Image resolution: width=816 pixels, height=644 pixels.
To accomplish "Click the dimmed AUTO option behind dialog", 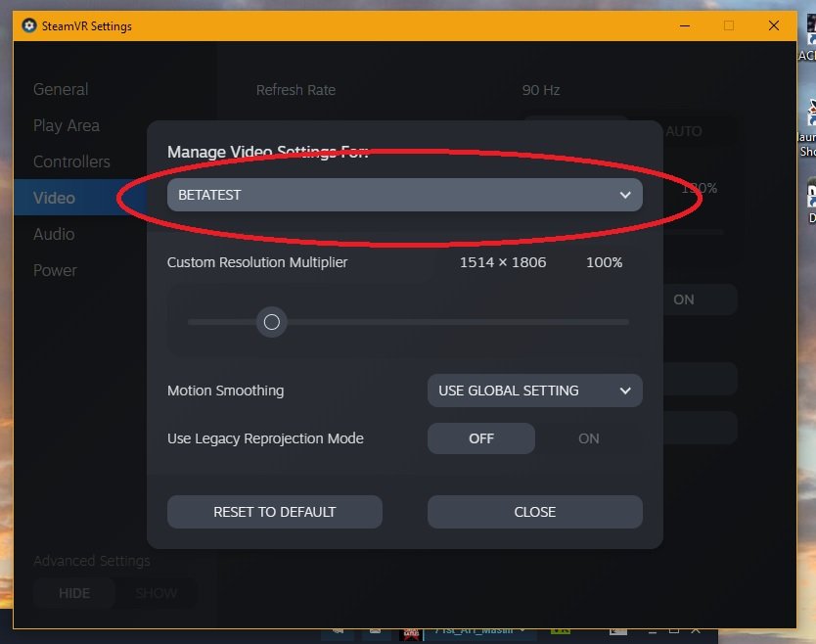I will 683,131.
